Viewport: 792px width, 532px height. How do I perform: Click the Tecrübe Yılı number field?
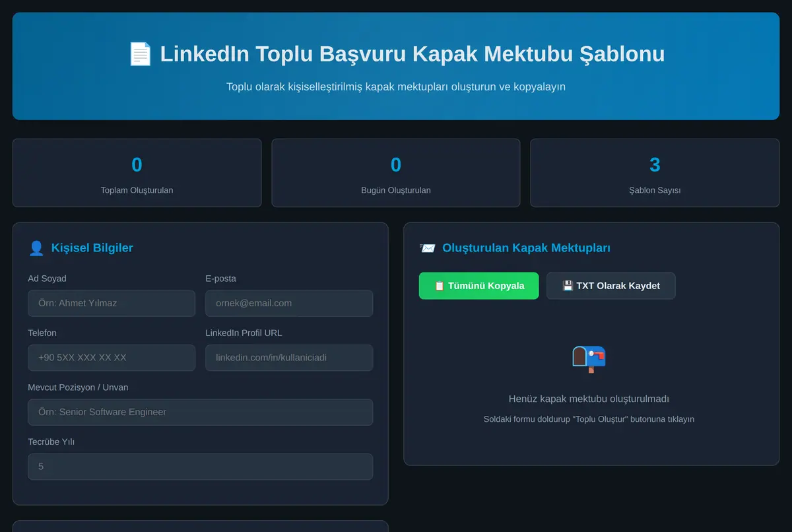(200, 467)
